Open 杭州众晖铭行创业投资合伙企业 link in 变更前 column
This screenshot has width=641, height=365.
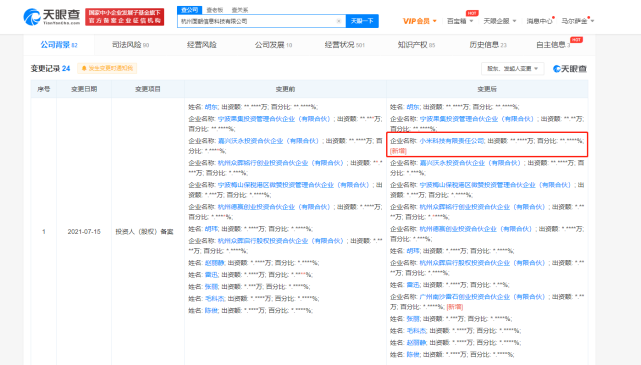coord(280,163)
